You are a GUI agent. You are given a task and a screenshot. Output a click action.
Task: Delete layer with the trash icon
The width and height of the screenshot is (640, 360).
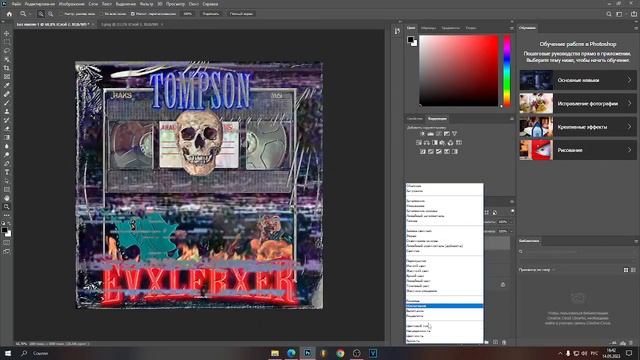(x=504, y=342)
